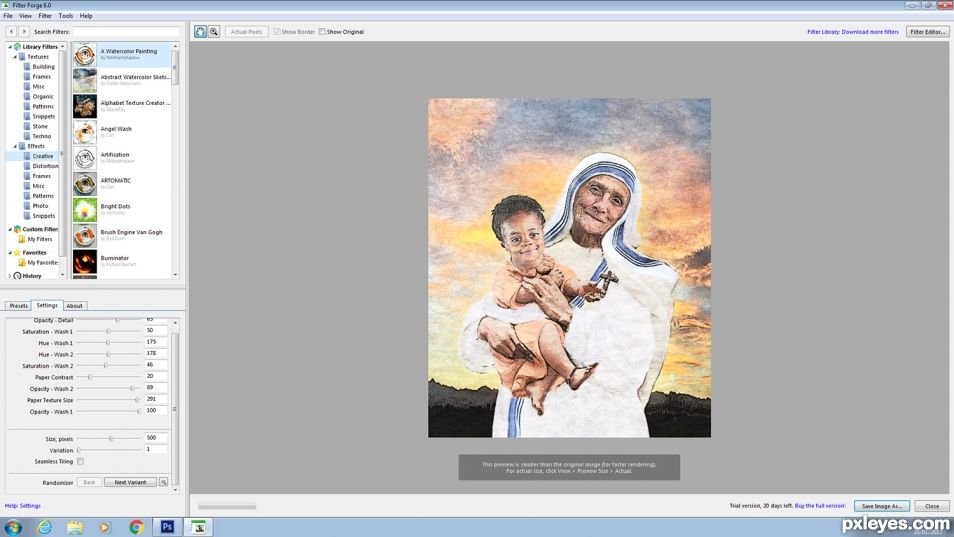Open File Explorer from taskbar
Image resolution: width=954 pixels, height=537 pixels.
pos(75,527)
